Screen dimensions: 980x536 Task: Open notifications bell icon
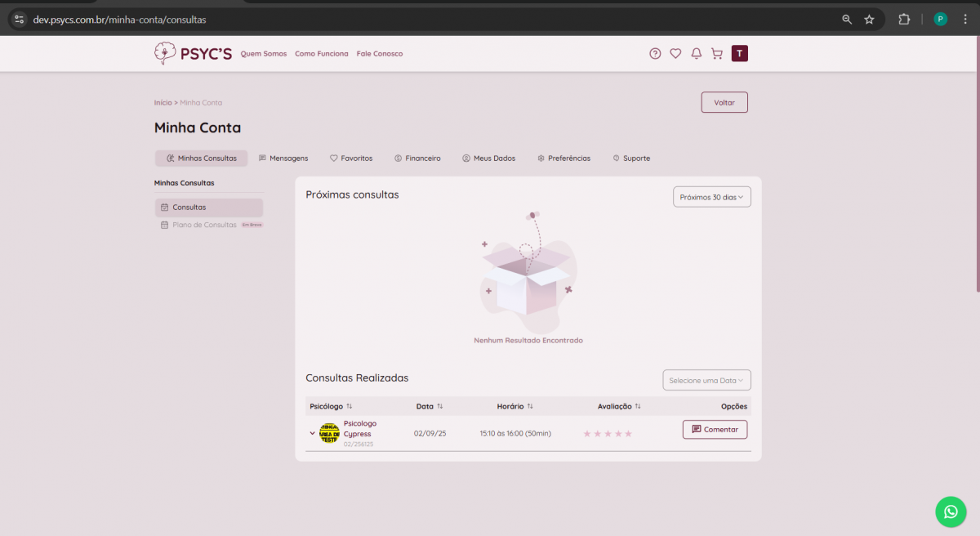[x=697, y=54]
